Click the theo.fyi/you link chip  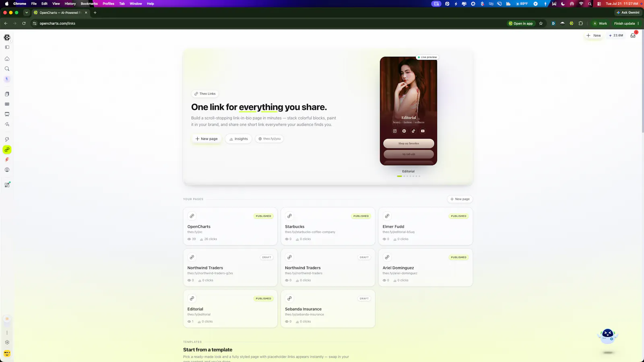pyautogui.click(x=269, y=139)
